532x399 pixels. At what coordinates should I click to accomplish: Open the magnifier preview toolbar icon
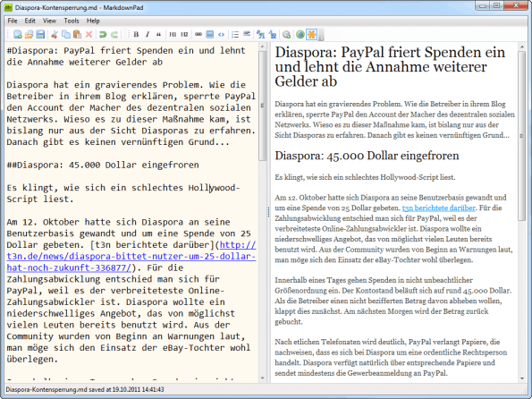pyautogui.click(x=286, y=34)
